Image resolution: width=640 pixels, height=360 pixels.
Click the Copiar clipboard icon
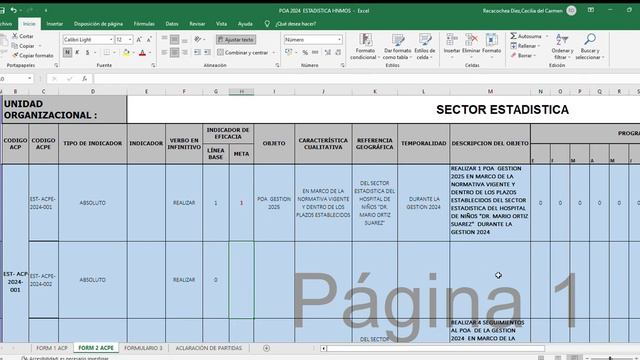[15, 46]
